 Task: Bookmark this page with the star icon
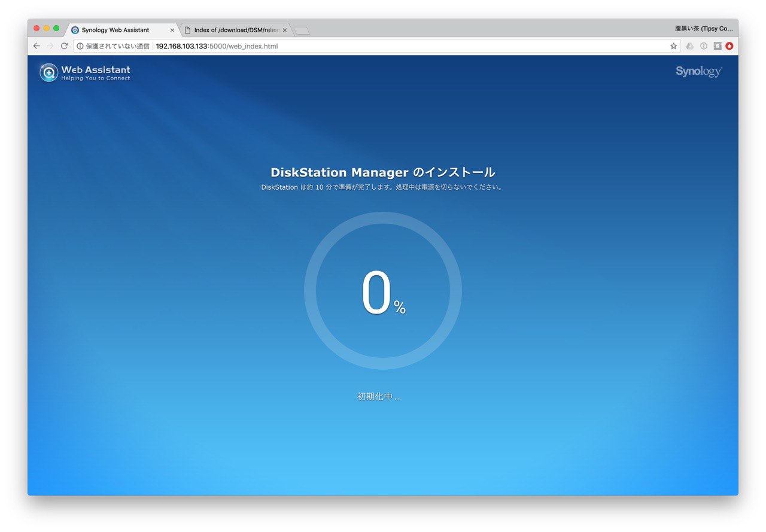coord(673,46)
